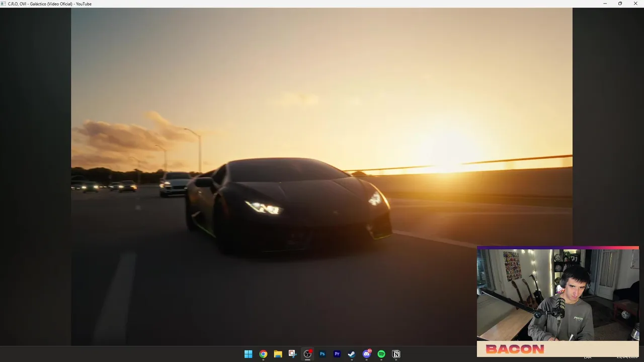Restore down the YouTube window

tap(620, 4)
